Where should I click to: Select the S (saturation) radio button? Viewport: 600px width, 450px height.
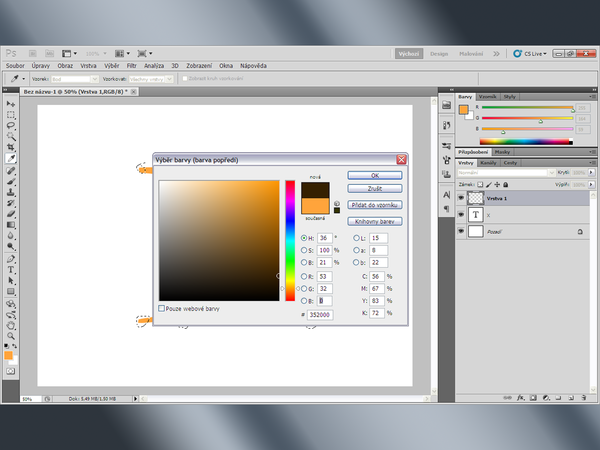pos(304,249)
